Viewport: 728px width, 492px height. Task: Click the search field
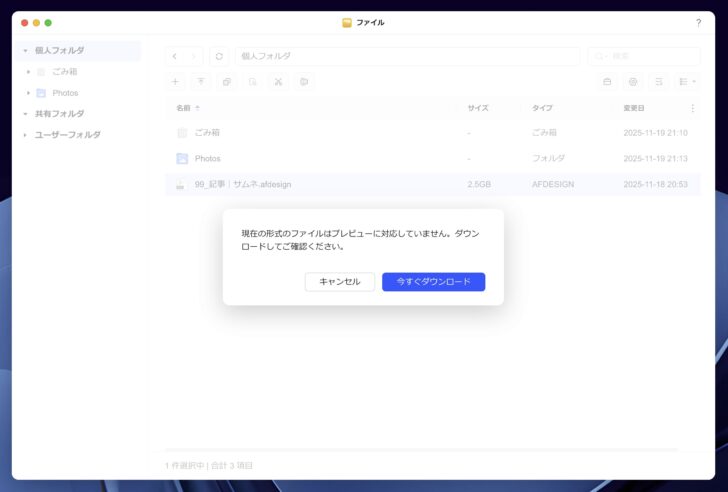(644, 56)
